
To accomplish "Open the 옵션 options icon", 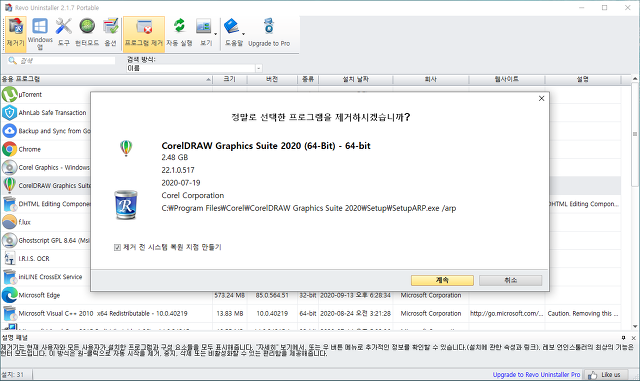I will click(x=110, y=34).
